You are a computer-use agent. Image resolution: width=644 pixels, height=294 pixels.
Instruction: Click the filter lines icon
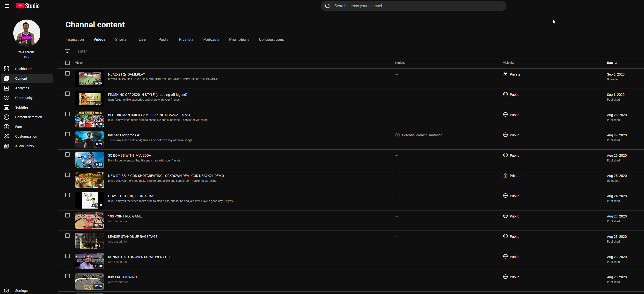point(67,51)
